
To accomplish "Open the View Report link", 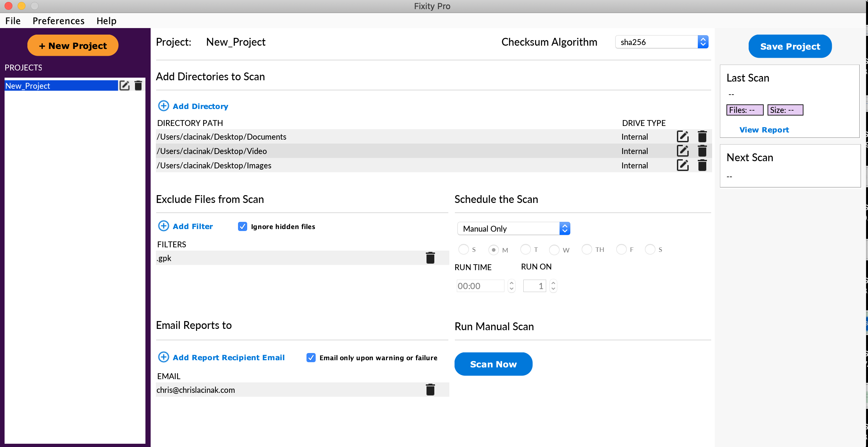I will tap(764, 130).
